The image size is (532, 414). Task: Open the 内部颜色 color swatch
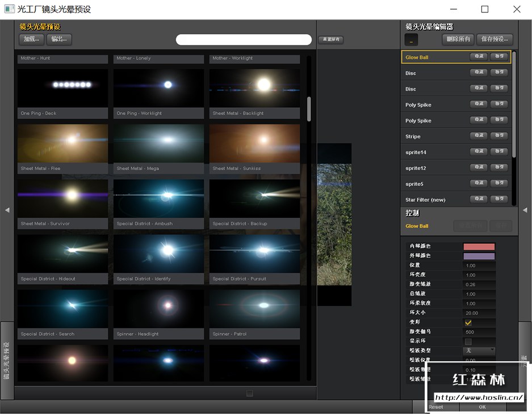coord(479,247)
